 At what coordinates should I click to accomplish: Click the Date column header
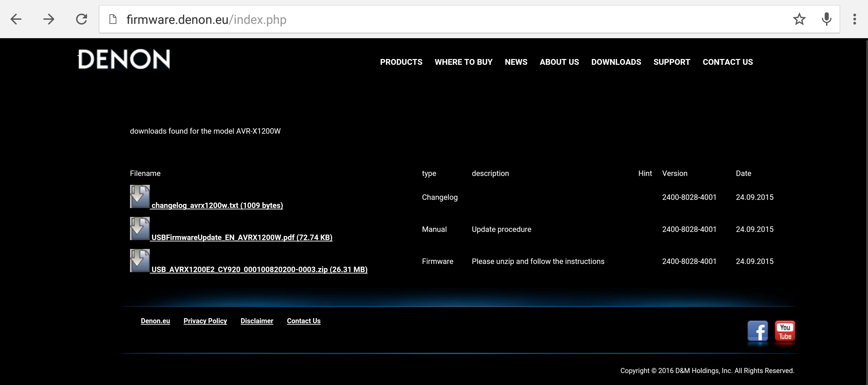(x=743, y=174)
